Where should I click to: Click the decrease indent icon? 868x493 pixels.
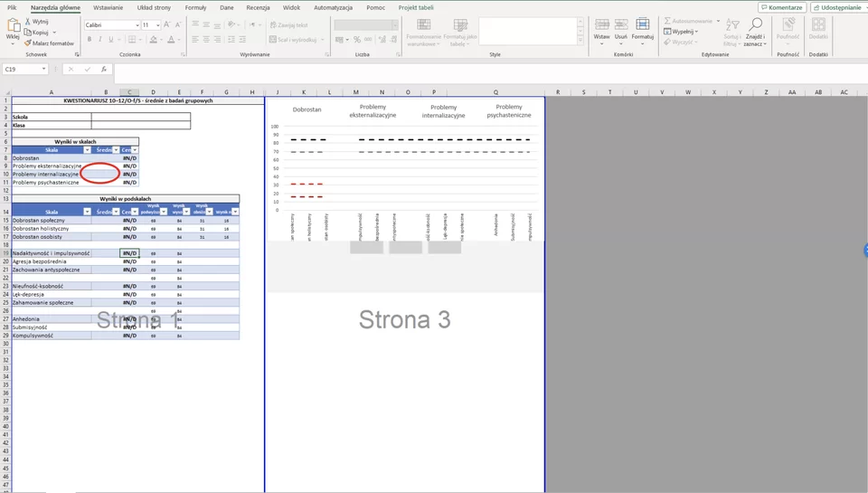coord(231,39)
